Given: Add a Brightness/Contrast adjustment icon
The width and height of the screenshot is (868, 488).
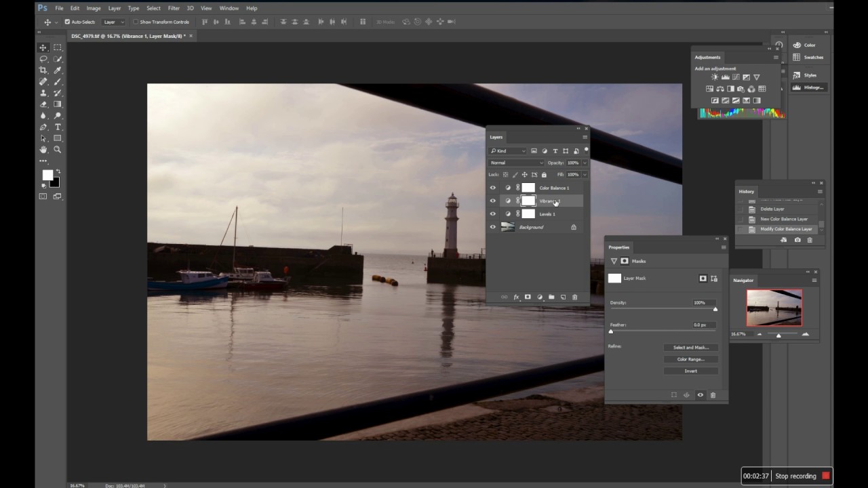Looking at the screenshot, I should [x=714, y=77].
